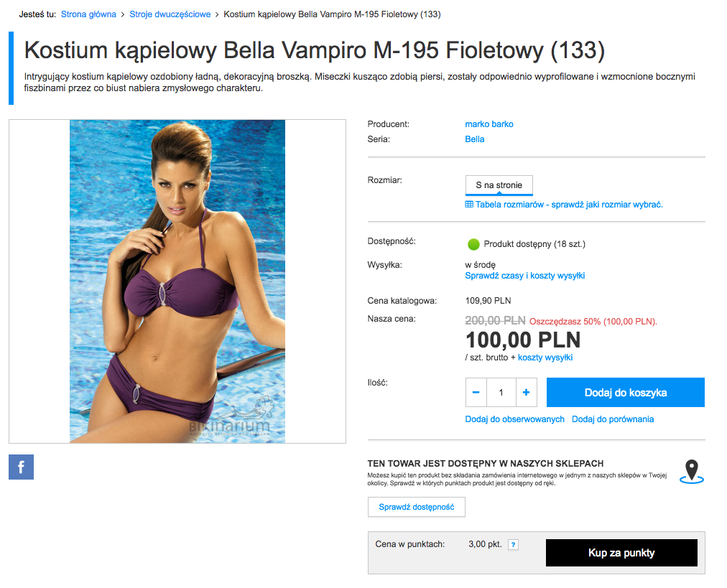
Task: Increase quantity with the plus button
Action: 527,393
